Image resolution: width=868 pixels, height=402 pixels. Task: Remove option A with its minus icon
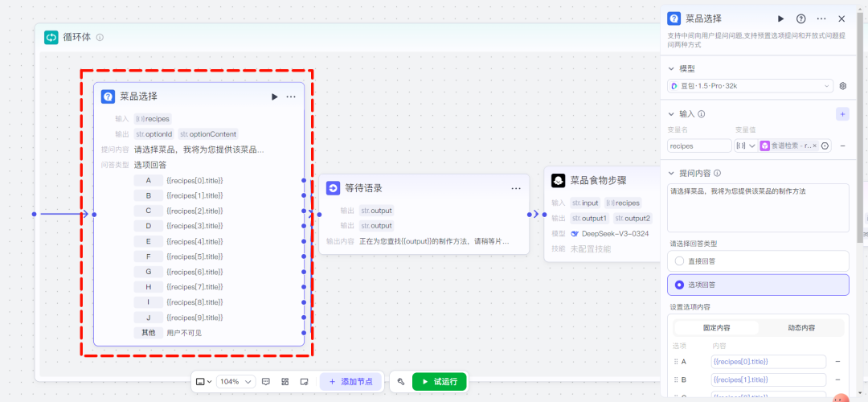click(x=837, y=362)
